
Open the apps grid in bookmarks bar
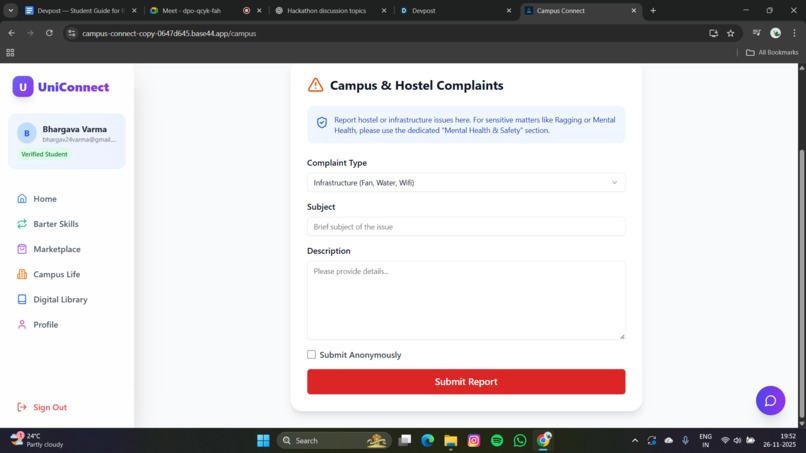[x=10, y=52]
